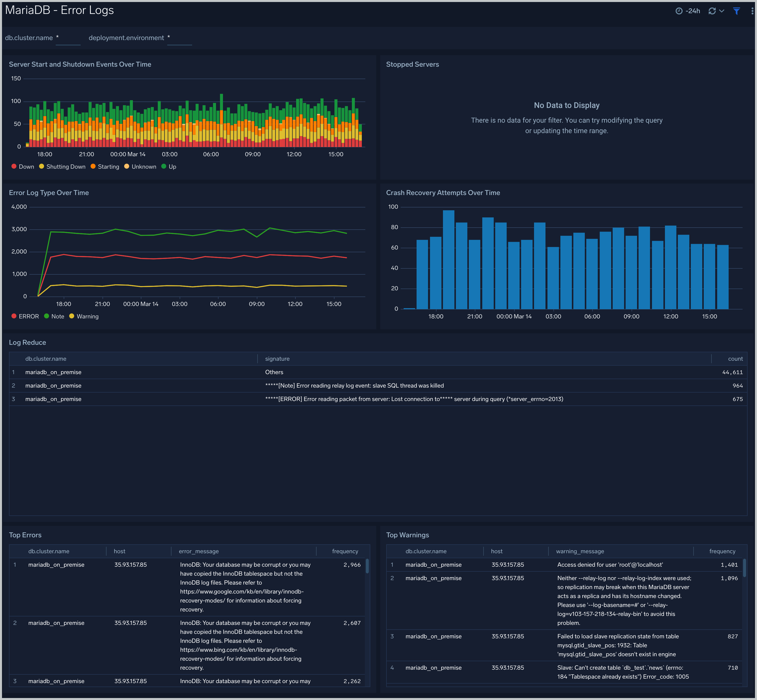Viewport: 757px width, 700px height.
Task: Toggle the Up legend entry
Action: (x=172, y=167)
